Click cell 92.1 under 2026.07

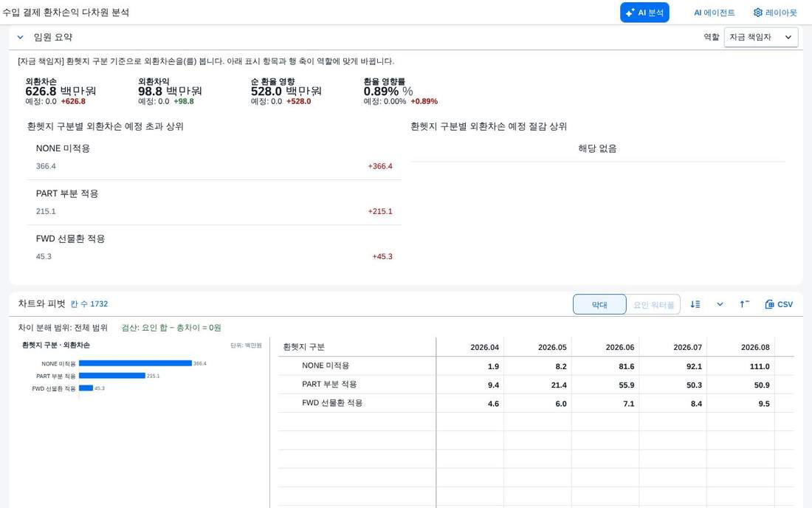pyautogui.click(x=694, y=367)
